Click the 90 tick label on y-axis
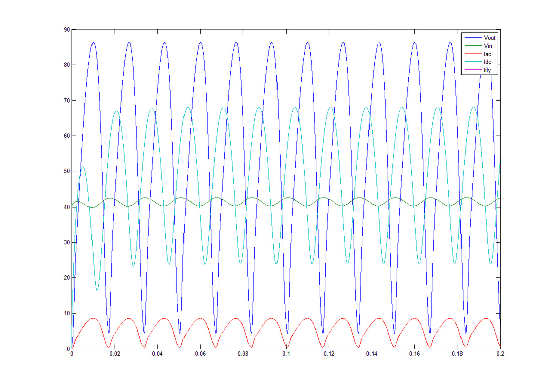Image resolution: width=553 pixels, height=392 pixels. pos(66,30)
